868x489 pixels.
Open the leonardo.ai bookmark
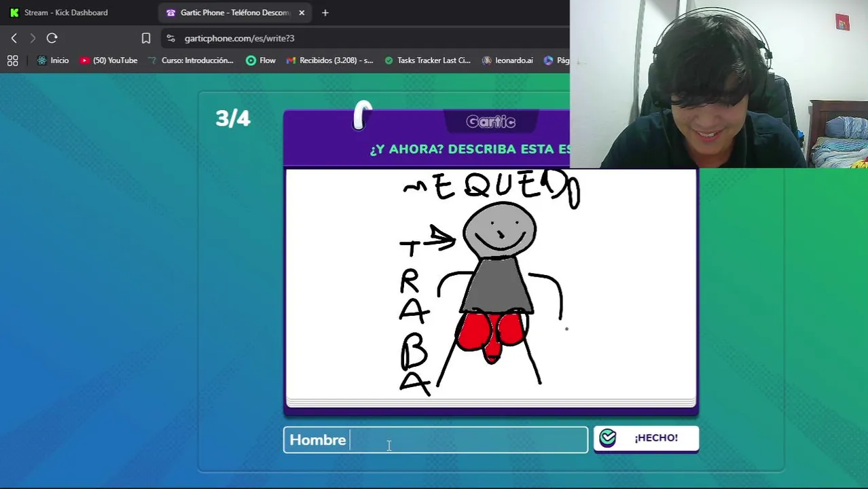(x=507, y=60)
